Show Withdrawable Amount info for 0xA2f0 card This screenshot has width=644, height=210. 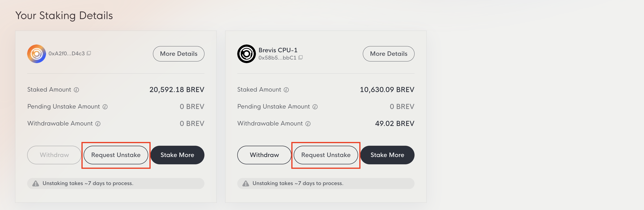[x=98, y=124]
